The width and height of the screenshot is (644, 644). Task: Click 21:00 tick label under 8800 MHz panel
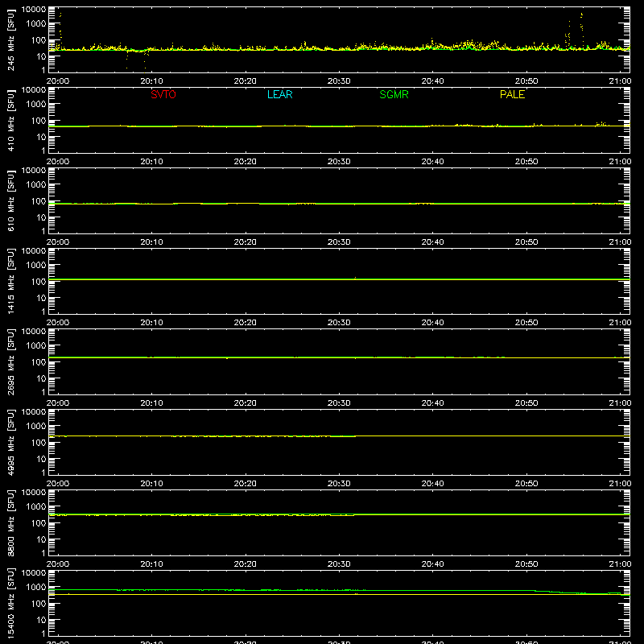pos(620,564)
